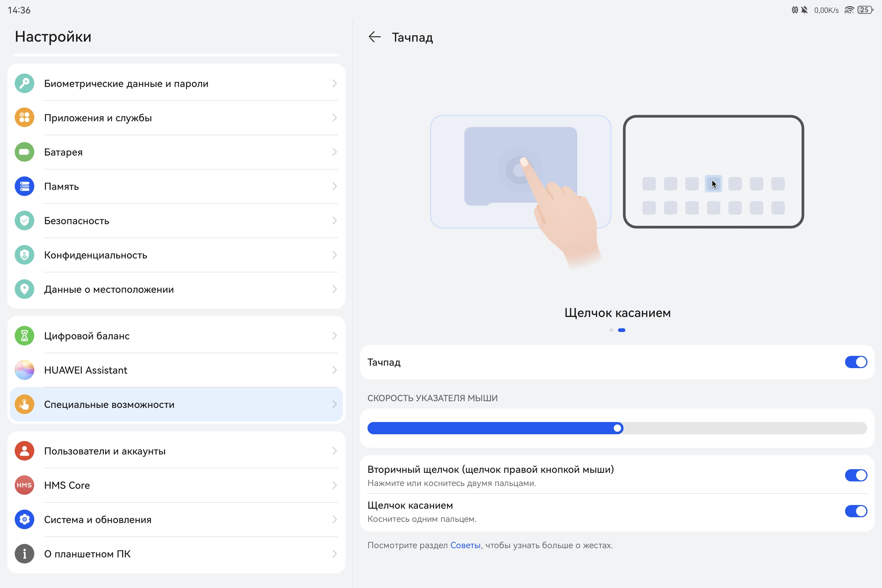Image resolution: width=882 pixels, height=588 pixels.
Task: Click the back arrow next to Тачпад
Action: pos(374,37)
